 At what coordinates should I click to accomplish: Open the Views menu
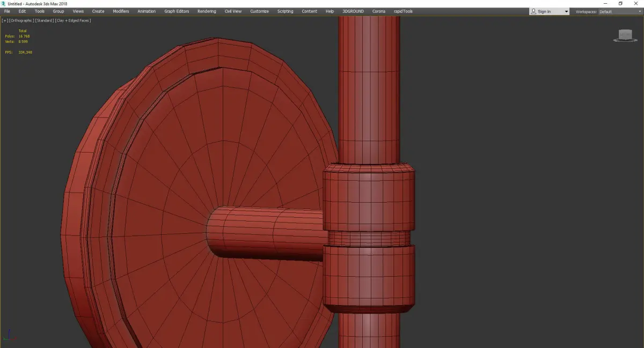pos(78,11)
